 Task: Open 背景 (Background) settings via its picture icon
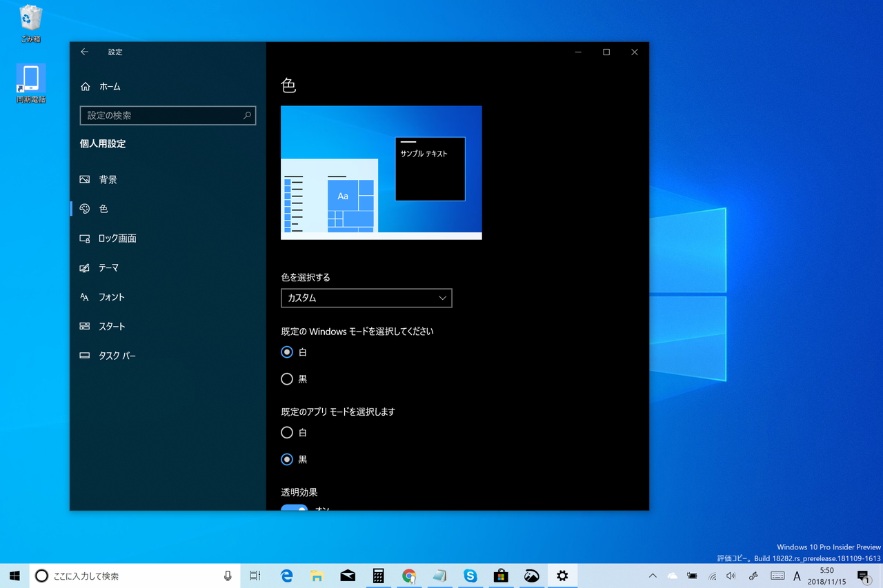click(86, 179)
